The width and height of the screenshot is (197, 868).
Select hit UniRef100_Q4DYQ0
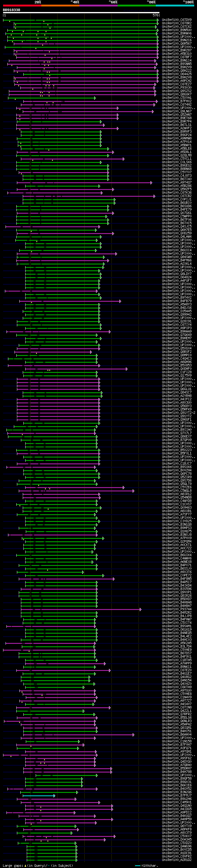coord(177,761)
